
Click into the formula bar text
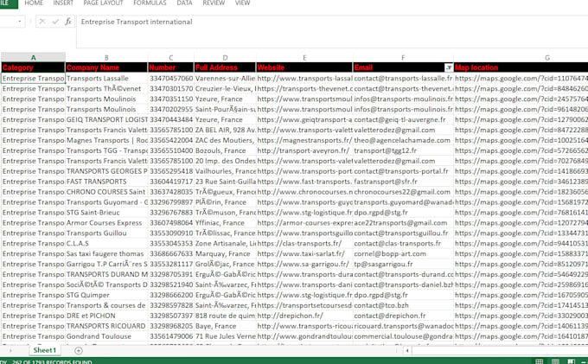coord(137,22)
